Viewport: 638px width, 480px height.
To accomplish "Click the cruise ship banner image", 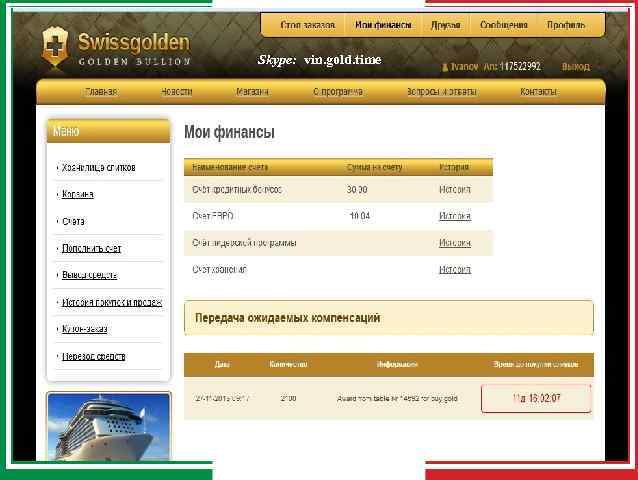I will click(x=109, y=427).
